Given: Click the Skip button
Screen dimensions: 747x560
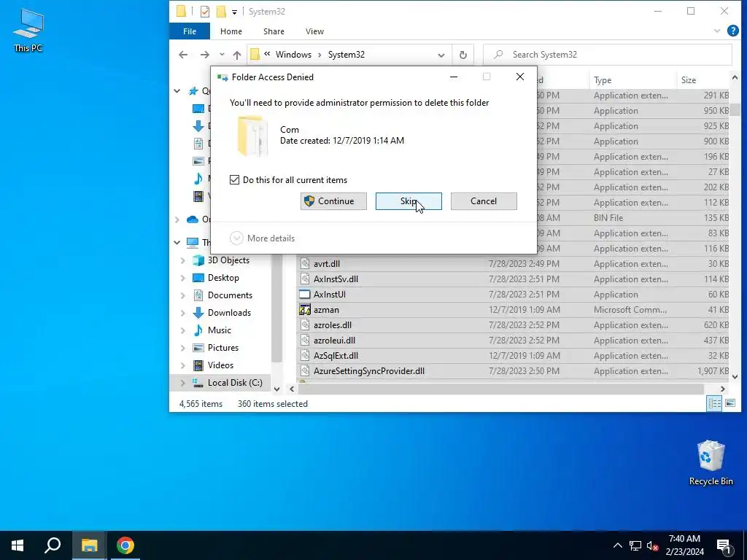Looking at the screenshot, I should pyautogui.click(x=409, y=201).
